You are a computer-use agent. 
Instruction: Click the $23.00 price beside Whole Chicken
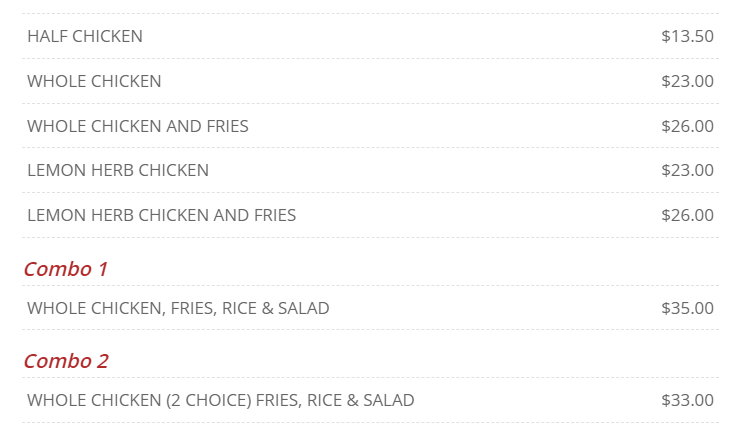tap(687, 82)
